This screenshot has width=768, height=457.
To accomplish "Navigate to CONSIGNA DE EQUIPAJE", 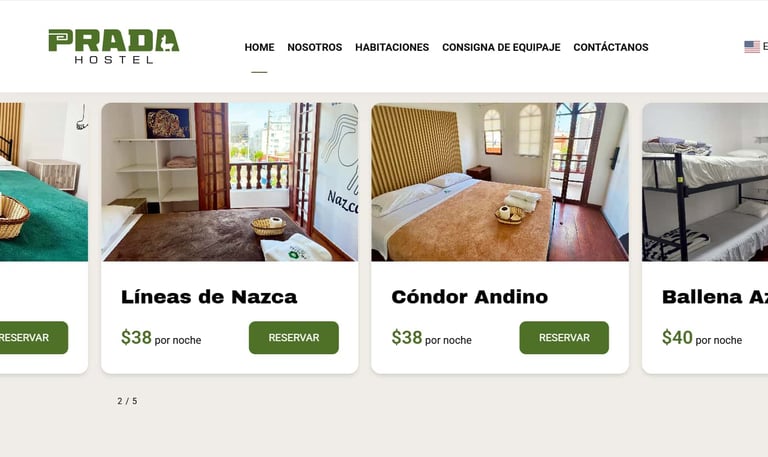I will (501, 47).
